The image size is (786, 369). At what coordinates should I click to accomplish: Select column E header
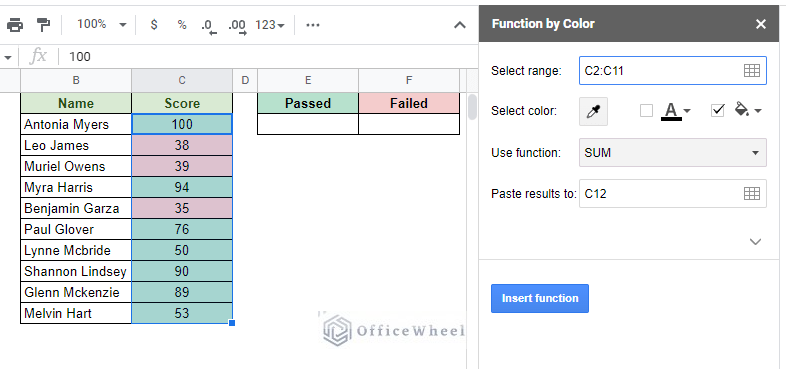pos(308,80)
